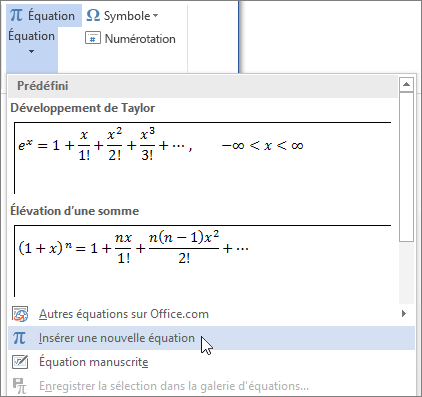Click the Symbole button label
The image size is (422, 397).
point(127,16)
